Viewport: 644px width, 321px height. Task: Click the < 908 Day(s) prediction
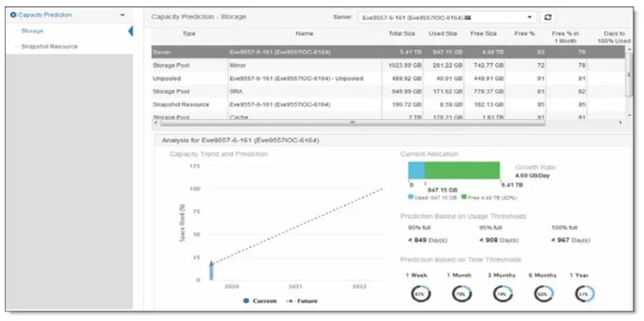coord(499,240)
